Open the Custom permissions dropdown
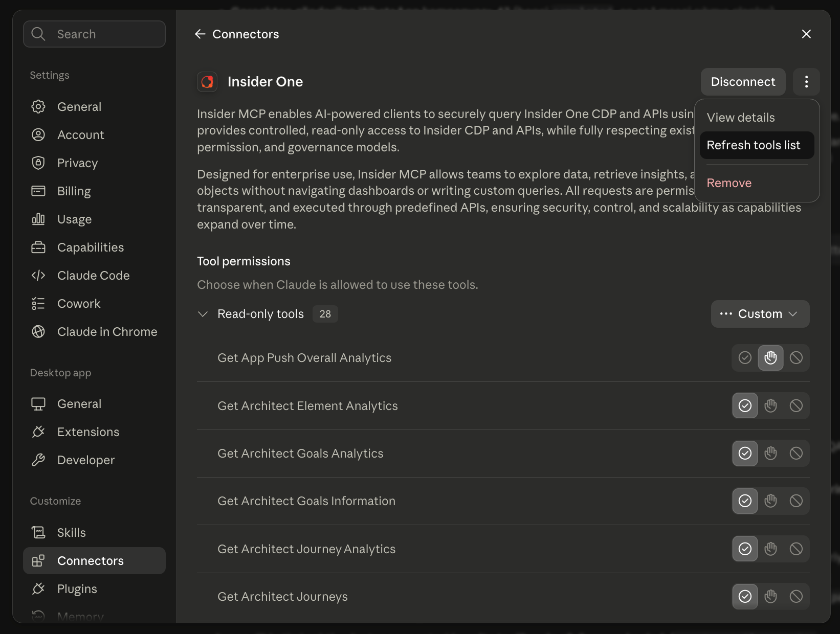The width and height of the screenshot is (840, 634). pos(760,314)
